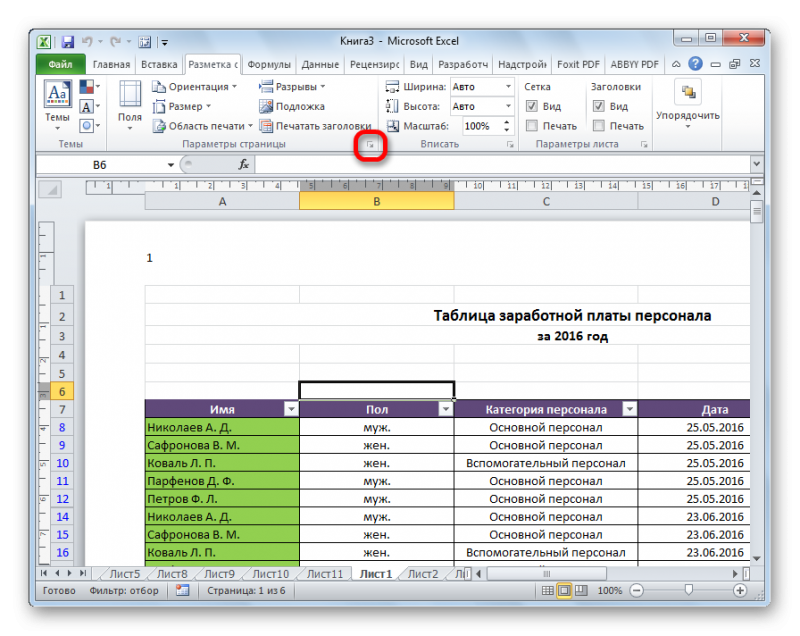Switch to Foxit PDF tab
The height and width of the screenshot is (636, 800).
578,65
